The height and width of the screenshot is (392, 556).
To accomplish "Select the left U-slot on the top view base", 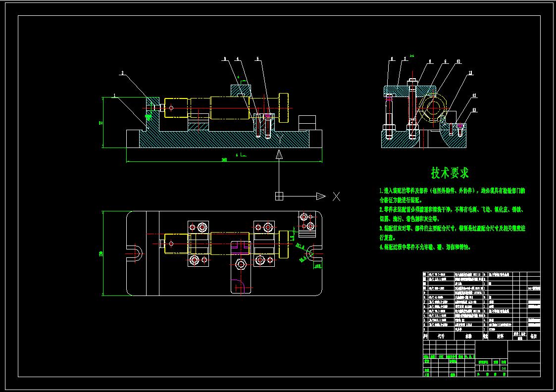I will click(x=135, y=253).
